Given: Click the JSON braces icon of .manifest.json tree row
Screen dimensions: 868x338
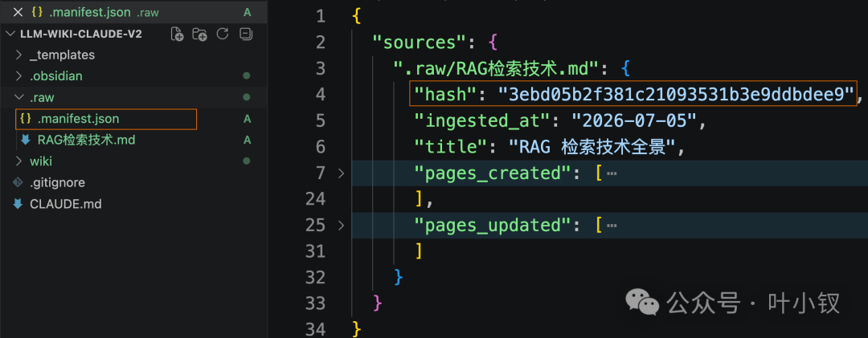Looking at the screenshot, I should point(25,118).
